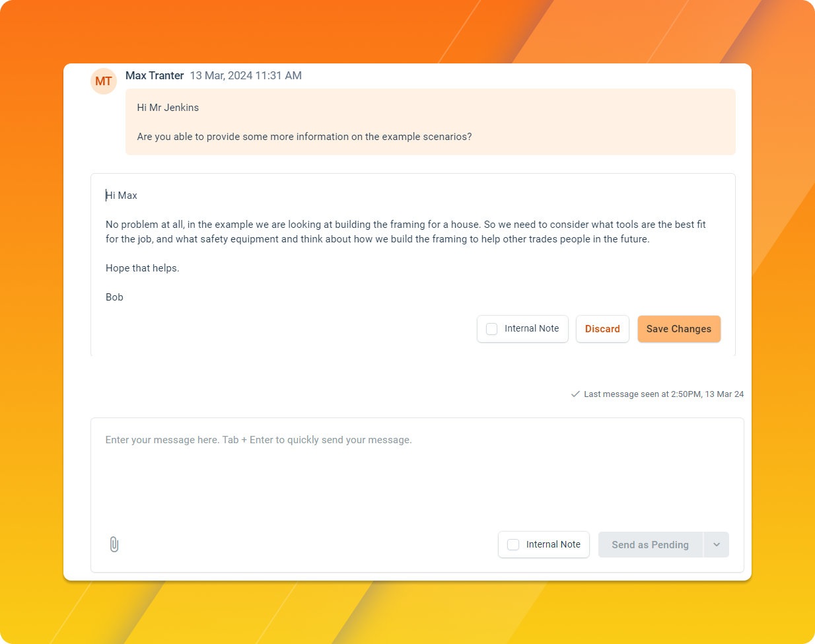The image size is (815, 644).
Task: Click the 'Last message seen at 2:50PM' status text
Action: [x=664, y=394]
